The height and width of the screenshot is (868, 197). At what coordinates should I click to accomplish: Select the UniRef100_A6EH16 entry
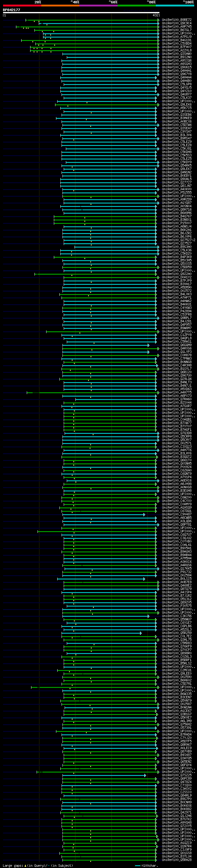176,481
